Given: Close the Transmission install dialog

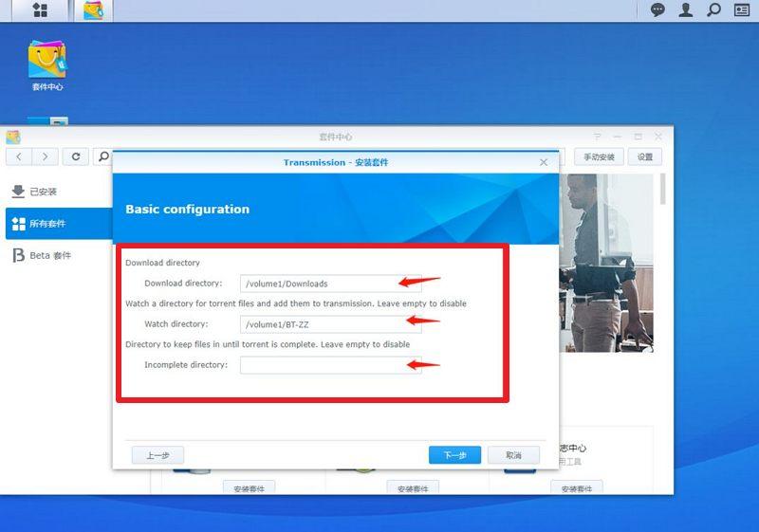Looking at the screenshot, I should point(544,162).
